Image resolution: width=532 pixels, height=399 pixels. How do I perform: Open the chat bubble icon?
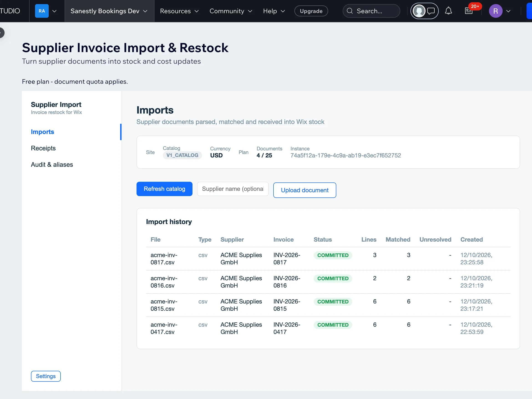[431, 11]
